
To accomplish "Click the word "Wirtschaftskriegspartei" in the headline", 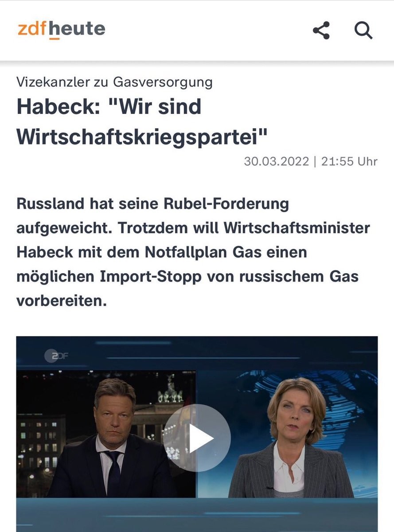I will tap(142, 137).
